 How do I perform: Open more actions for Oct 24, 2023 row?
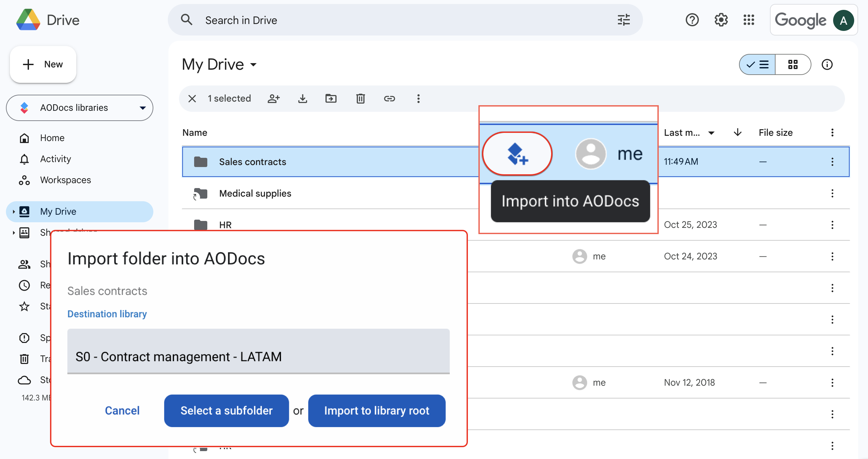click(832, 256)
